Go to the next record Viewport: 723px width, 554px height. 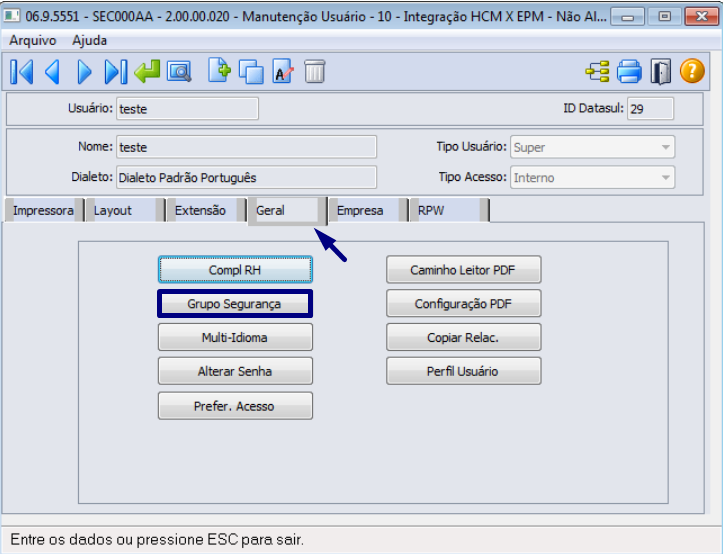pos(84,72)
